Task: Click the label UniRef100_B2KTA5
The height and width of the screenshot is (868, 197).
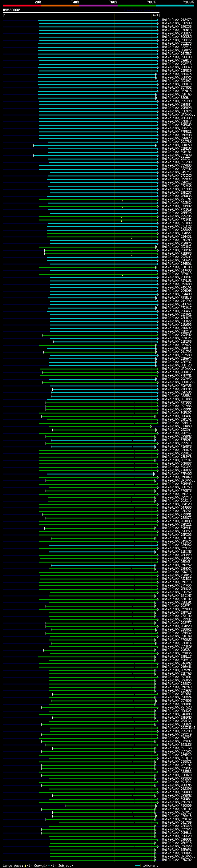Action: (x=177, y=94)
